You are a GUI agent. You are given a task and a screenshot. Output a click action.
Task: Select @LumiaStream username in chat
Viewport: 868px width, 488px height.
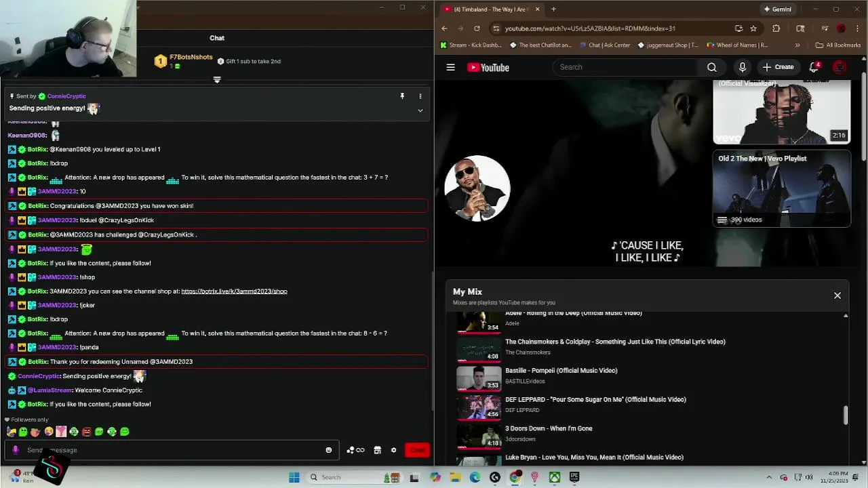(50, 390)
